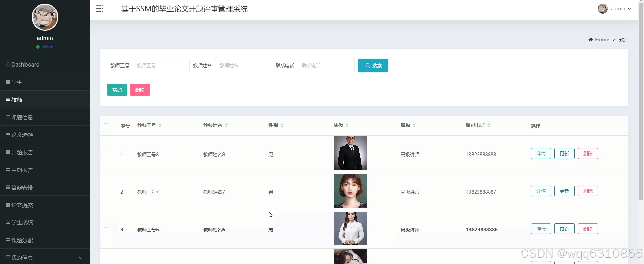This screenshot has width=644, height=264.
Task: Click the 论文选题 menu icon
Action: (x=8, y=134)
